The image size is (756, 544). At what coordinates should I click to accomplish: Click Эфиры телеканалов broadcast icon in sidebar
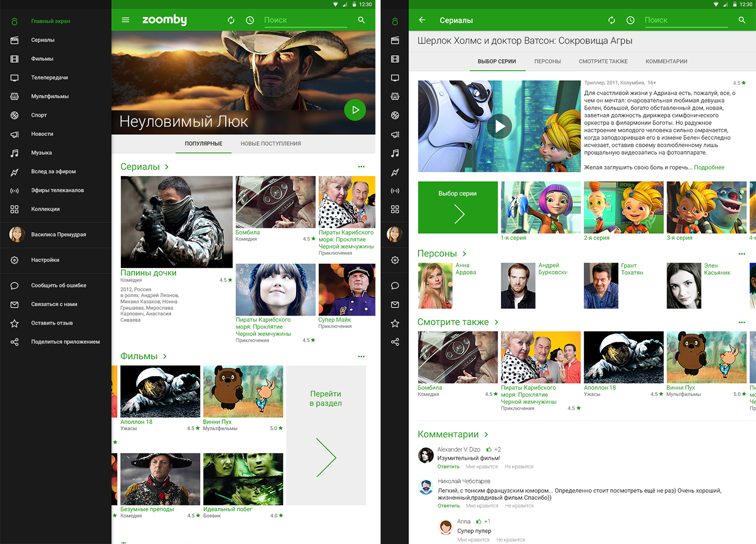pos(14,190)
